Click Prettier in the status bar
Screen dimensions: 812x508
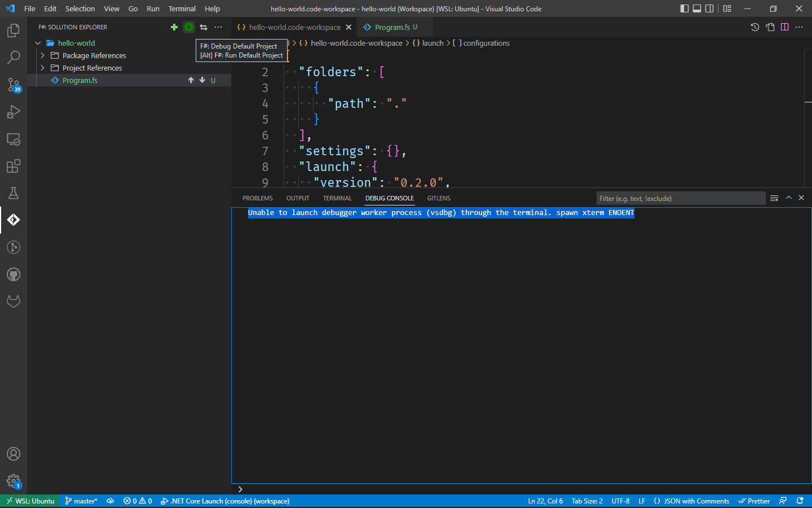coord(754,501)
